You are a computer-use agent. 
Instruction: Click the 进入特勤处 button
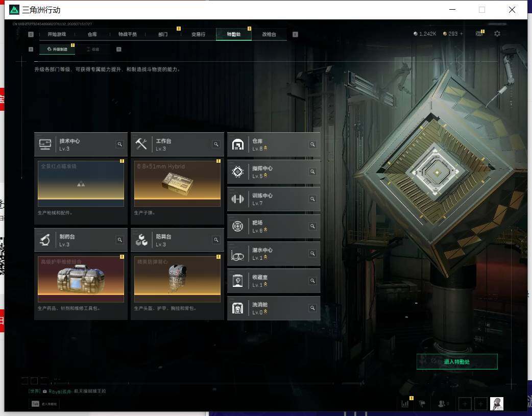pyautogui.click(x=457, y=362)
